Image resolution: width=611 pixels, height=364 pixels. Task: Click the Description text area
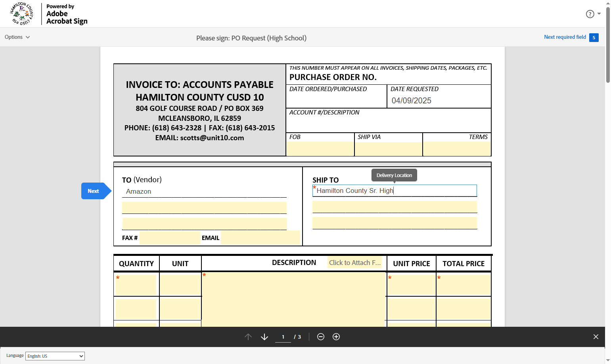(294, 299)
